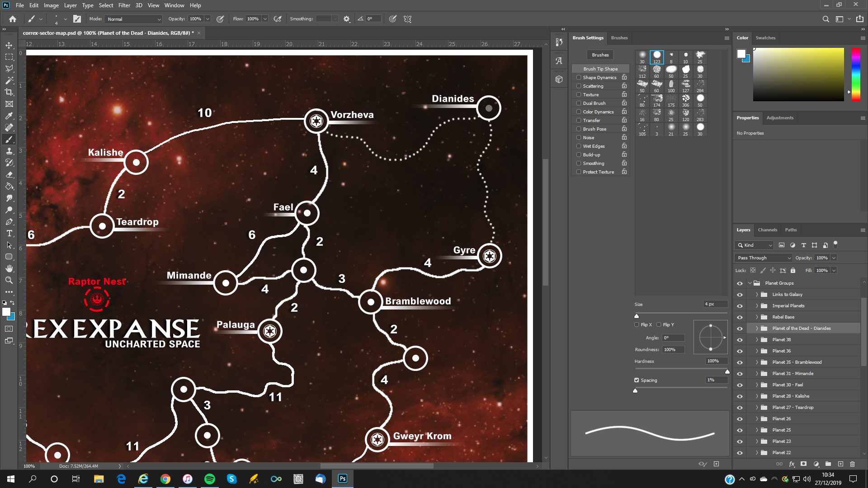The height and width of the screenshot is (488, 868).
Task: Select the Dodge tool
Action: click(x=9, y=210)
